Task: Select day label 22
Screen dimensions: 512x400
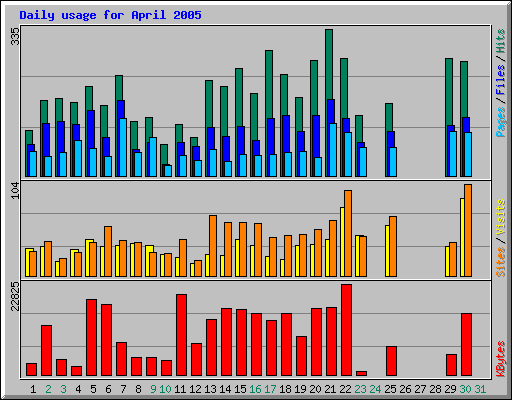Action: coord(345,389)
